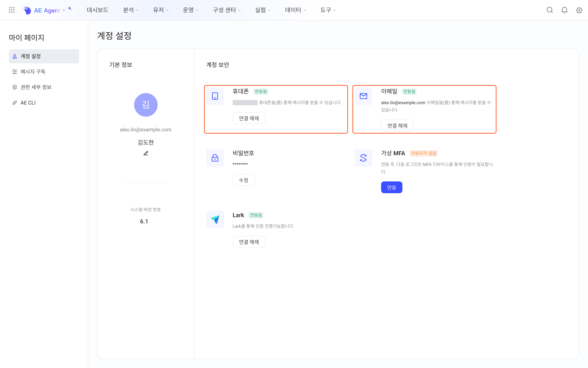Open AE CLI in the sidebar

pyautogui.click(x=44, y=103)
